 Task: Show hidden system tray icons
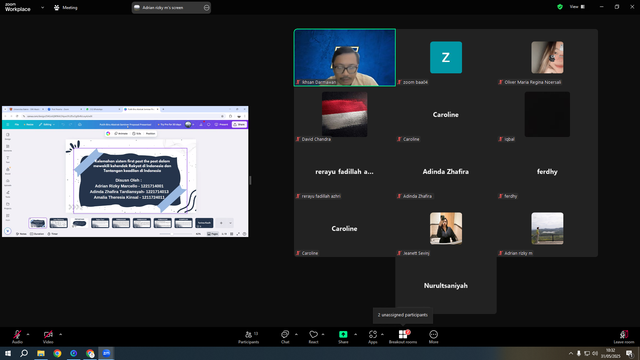click(571, 353)
